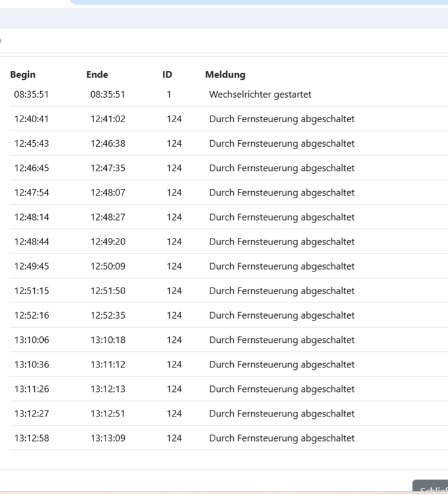This screenshot has width=448, height=495.
Task: Click end time 12:52:35
Action: point(108,315)
